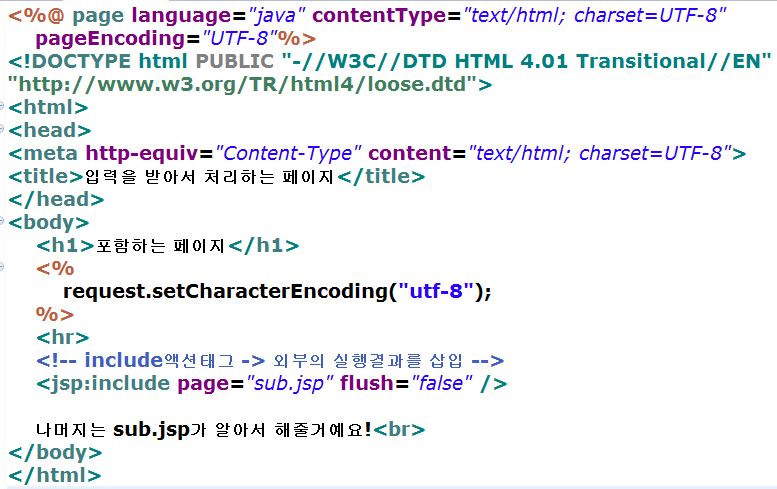Place the cursor on the opening <head> tag
The width and height of the screenshot is (777, 489).
coord(50,130)
